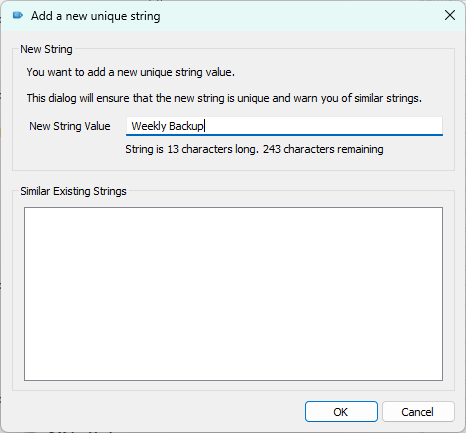The width and height of the screenshot is (466, 433).
Task: Click empty area right of 'Weekly Backup' text
Action: point(323,126)
